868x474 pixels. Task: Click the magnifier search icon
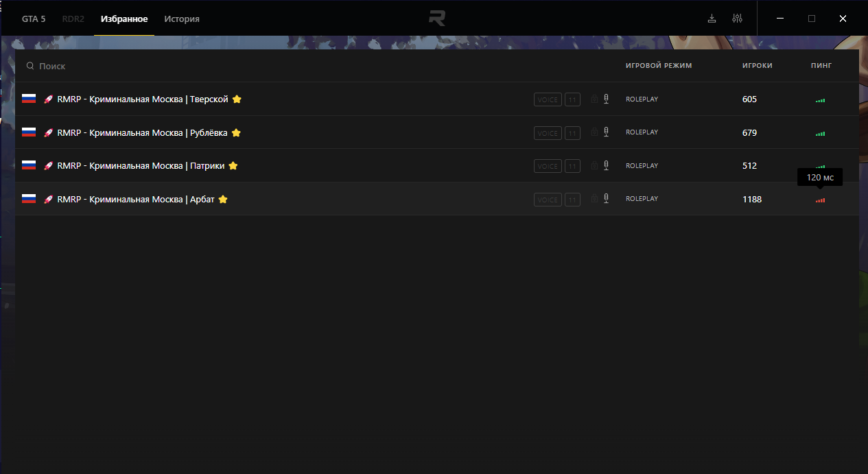pyautogui.click(x=30, y=66)
